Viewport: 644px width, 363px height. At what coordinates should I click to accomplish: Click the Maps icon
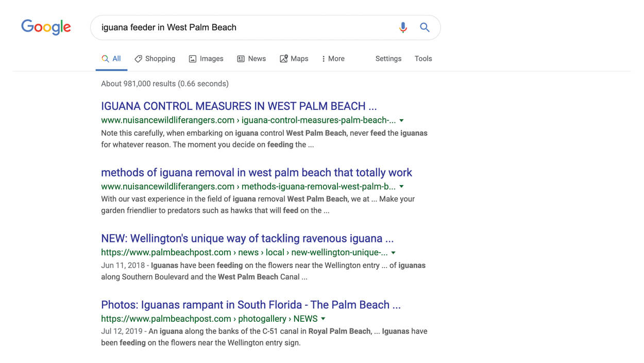click(283, 59)
